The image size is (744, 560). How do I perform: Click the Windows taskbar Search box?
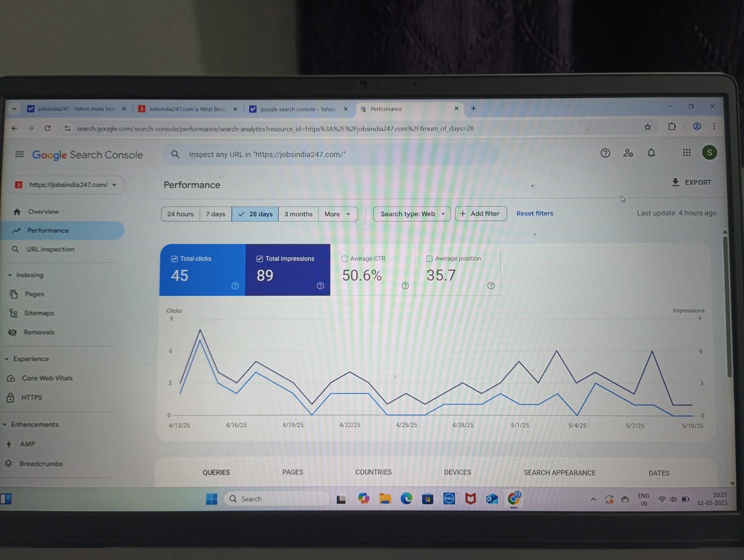coord(277,499)
